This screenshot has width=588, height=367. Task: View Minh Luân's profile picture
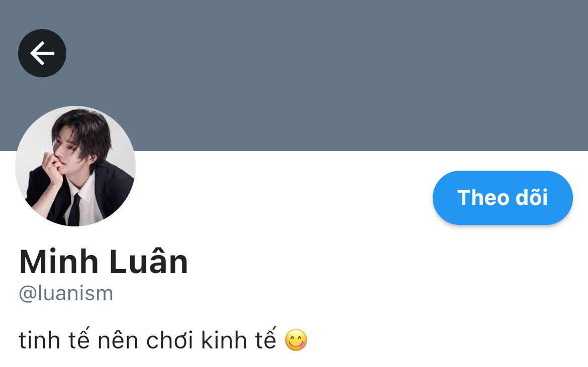click(x=75, y=166)
